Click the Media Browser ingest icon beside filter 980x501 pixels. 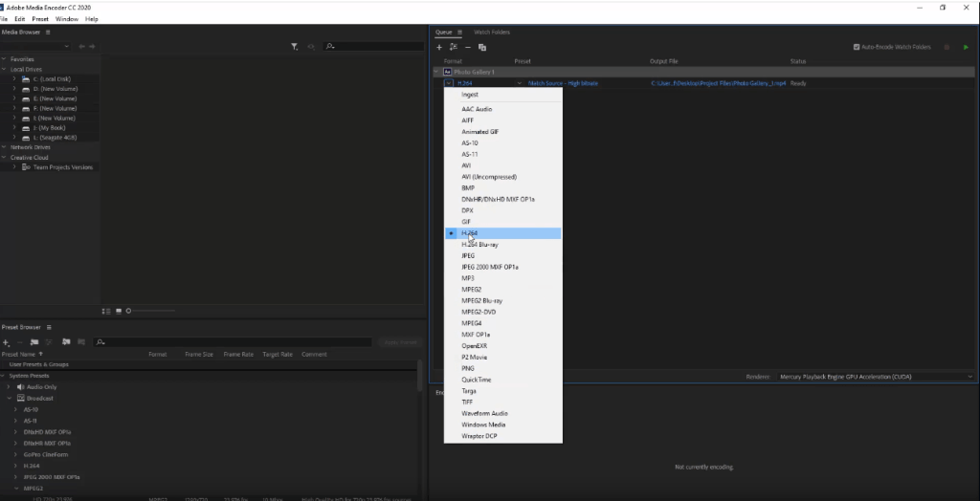[311, 46]
